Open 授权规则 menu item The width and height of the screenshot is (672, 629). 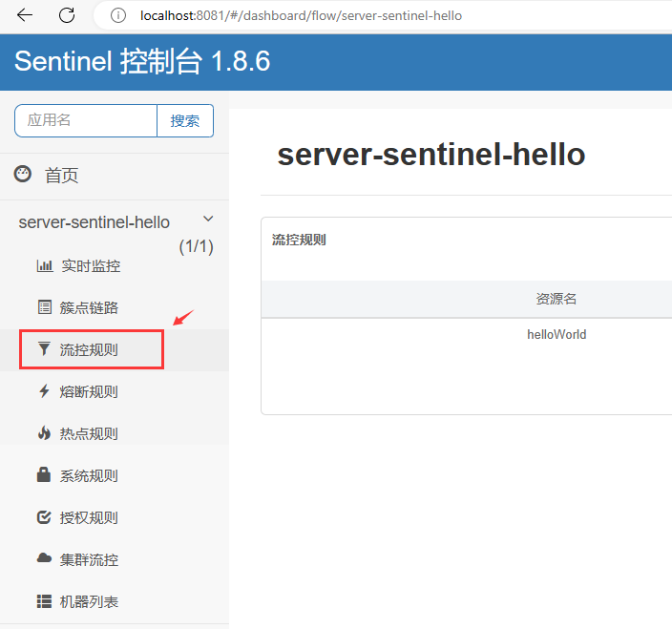click(x=89, y=517)
